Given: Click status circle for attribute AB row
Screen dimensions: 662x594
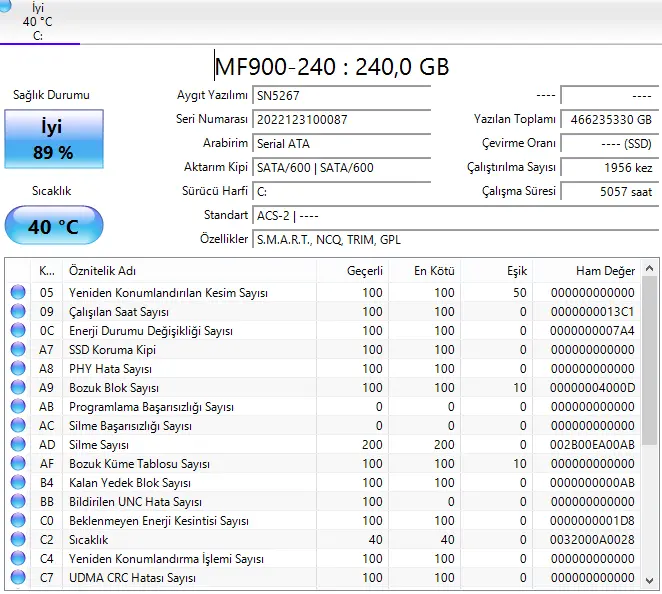Looking at the screenshot, I should coord(18,406).
